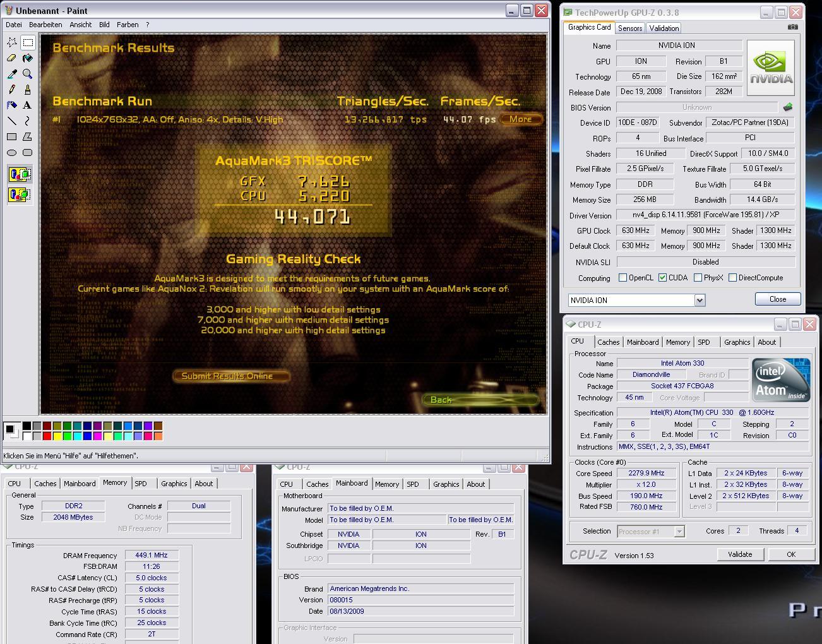Select the Rectangle shape tool

click(x=12, y=136)
